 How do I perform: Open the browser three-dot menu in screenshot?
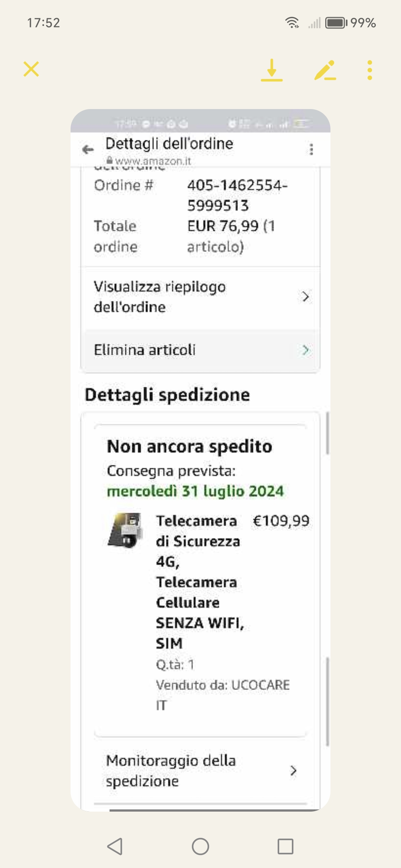312,149
